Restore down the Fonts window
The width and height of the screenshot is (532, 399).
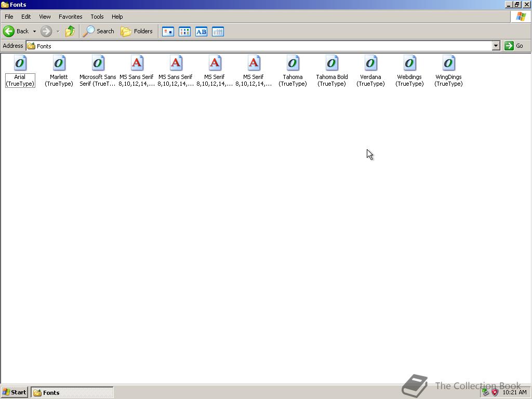click(x=517, y=5)
